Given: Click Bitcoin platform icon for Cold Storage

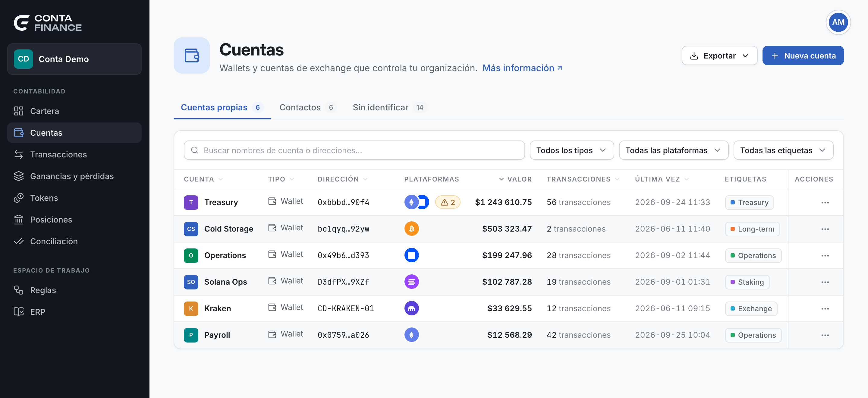Looking at the screenshot, I should pos(411,229).
